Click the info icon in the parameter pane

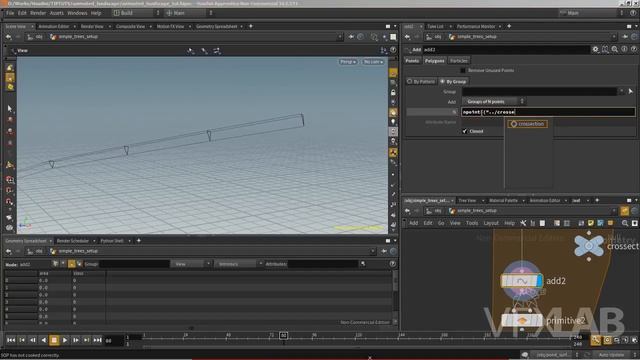click(x=624, y=49)
